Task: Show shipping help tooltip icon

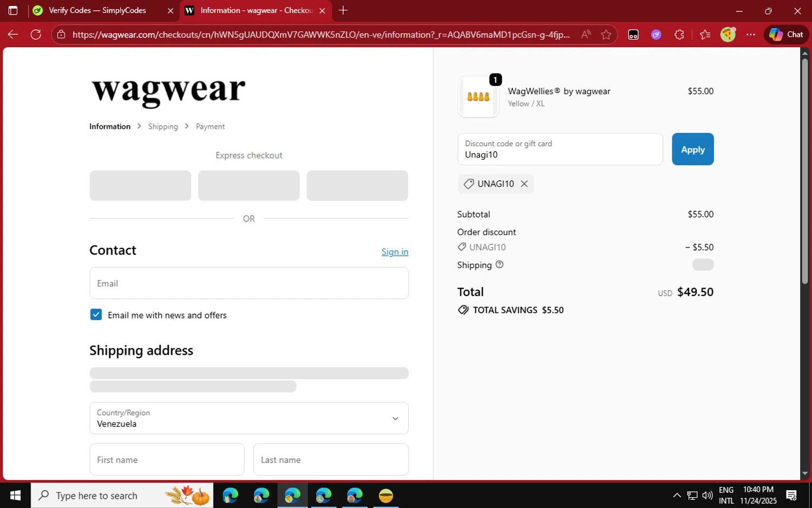Action: coord(500,264)
